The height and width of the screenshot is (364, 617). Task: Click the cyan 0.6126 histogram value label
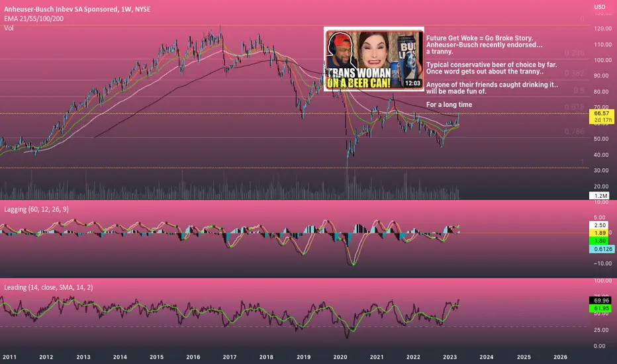[x=602, y=249]
